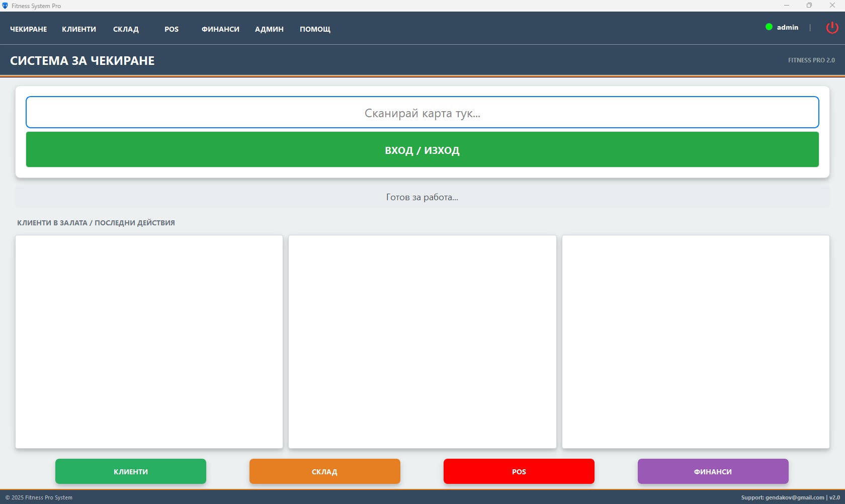Open the КЛИЕНТИ menu in navigation bar
The height and width of the screenshot is (504, 845).
click(79, 29)
